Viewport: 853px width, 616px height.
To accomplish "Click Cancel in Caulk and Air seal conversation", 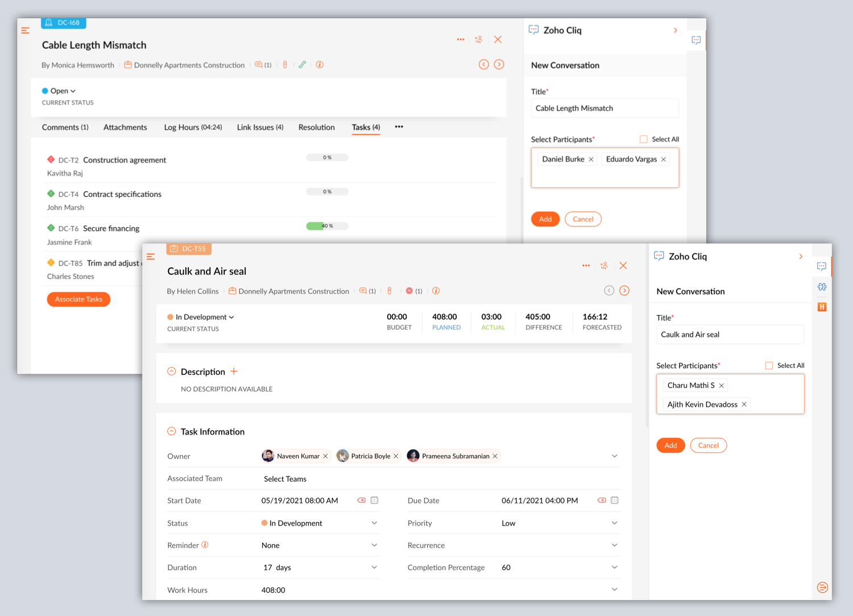I will [708, 445].
